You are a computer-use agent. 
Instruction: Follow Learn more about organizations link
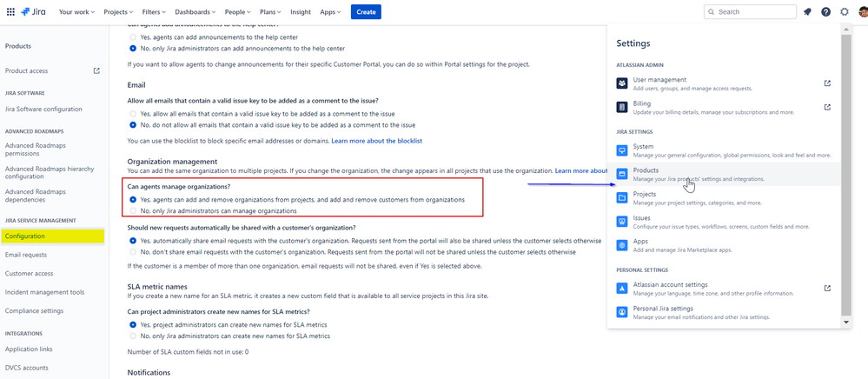[581, 170]
